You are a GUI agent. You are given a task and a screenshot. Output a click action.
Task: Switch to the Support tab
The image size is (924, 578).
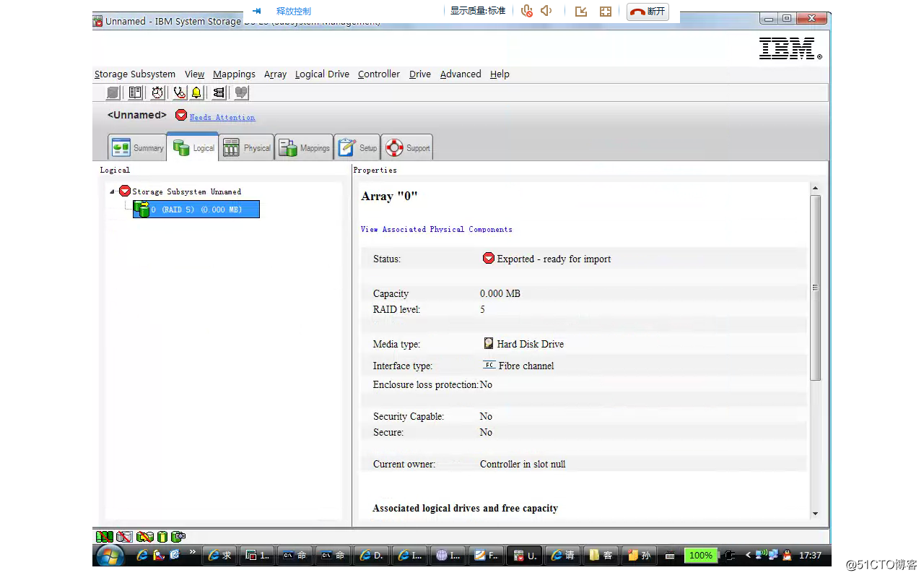coord(407,147)
